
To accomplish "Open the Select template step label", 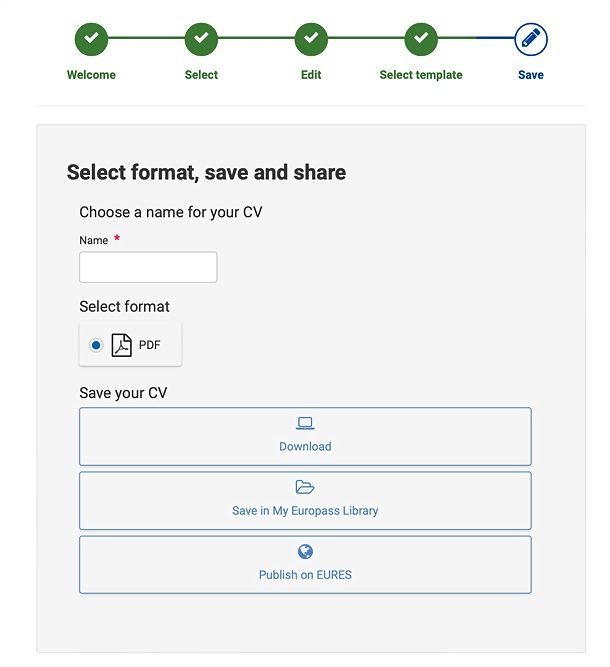I will 421,75.
